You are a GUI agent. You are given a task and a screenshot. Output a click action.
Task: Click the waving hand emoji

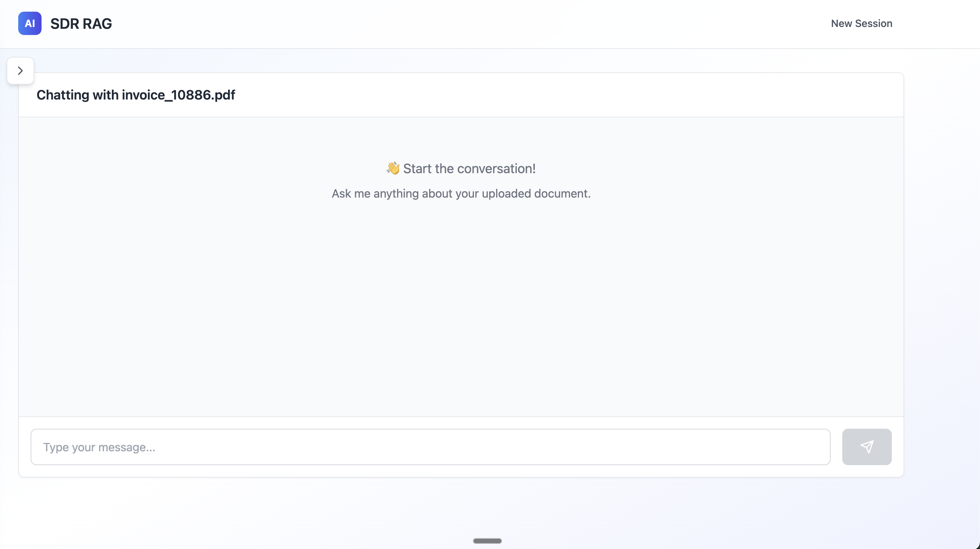click(393, 168)
